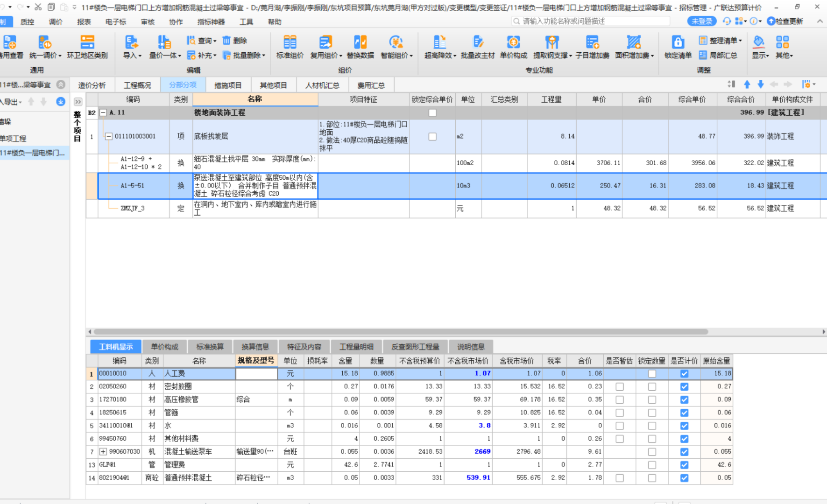The height and width of the screenshot is (504, 827).
Task: Switch to 措施项目 tab
Action: (228, 85)
